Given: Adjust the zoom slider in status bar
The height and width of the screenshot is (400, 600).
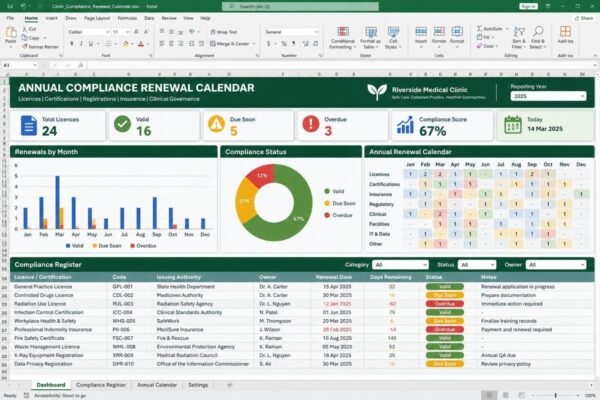Looking at the screenshot, I should tap(556, 395).
